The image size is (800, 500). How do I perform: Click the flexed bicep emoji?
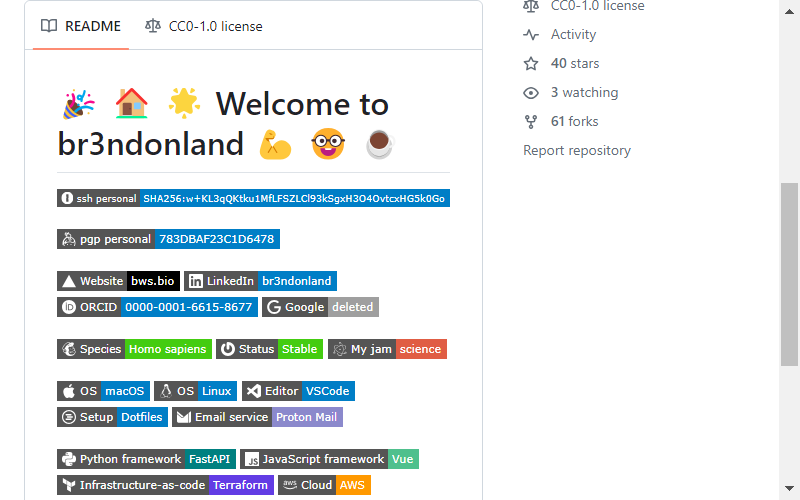[x=276, y=145]
